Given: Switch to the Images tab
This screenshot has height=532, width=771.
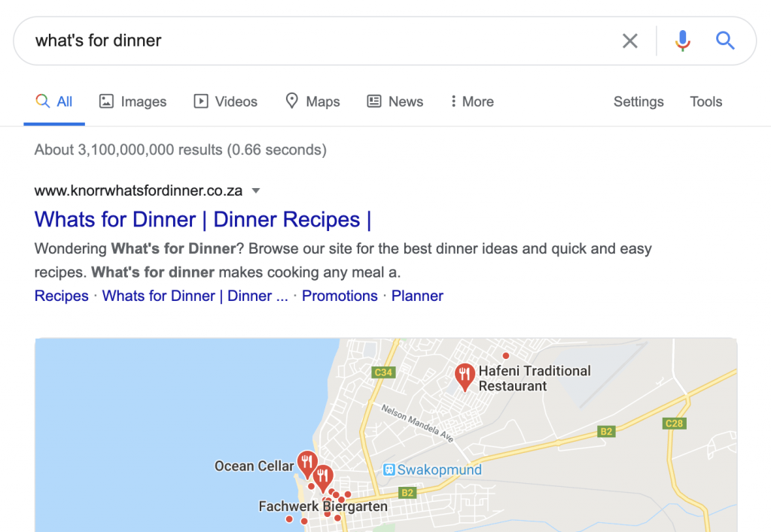Looking at the screenshot, I should (x=133, y=102).
